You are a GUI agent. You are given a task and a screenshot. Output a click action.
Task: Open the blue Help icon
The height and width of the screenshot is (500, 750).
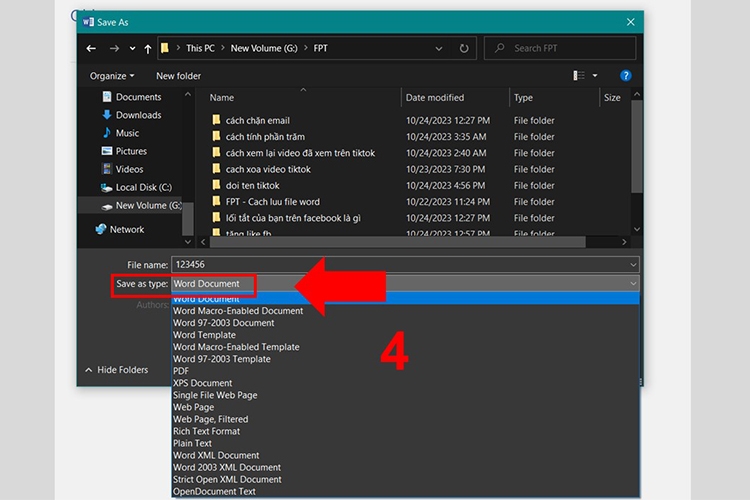click(625, 76)
